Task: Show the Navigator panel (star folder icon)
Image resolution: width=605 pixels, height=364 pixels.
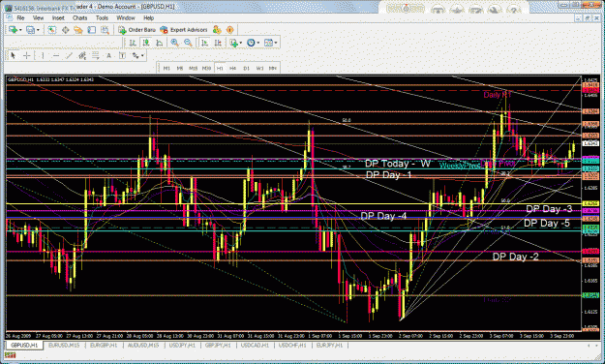Action: 78,30
